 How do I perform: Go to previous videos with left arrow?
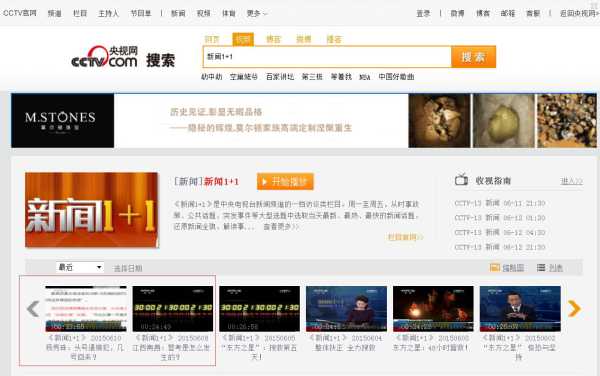pyautogui.click(x=33, y=309)
